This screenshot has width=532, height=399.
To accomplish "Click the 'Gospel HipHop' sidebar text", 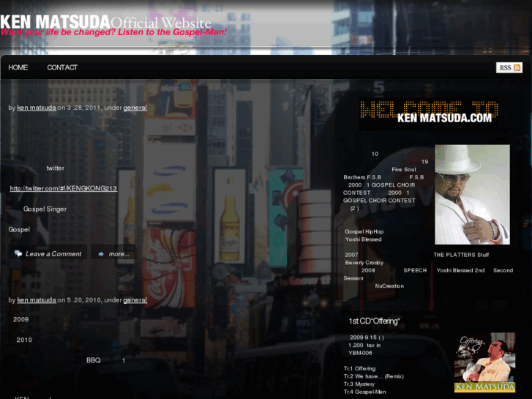I will 364,231.
